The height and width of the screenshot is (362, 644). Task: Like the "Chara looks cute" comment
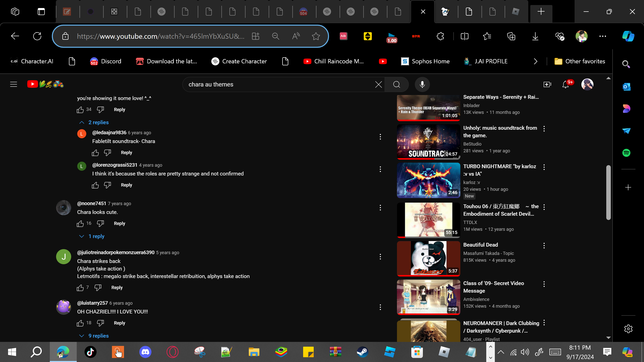(80, 223)
